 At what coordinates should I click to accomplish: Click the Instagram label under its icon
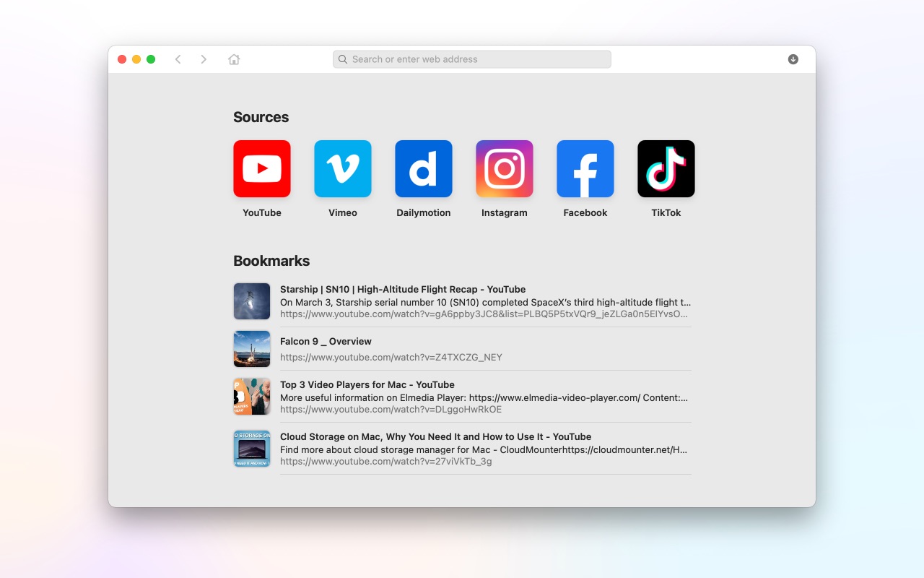point(505,212)
